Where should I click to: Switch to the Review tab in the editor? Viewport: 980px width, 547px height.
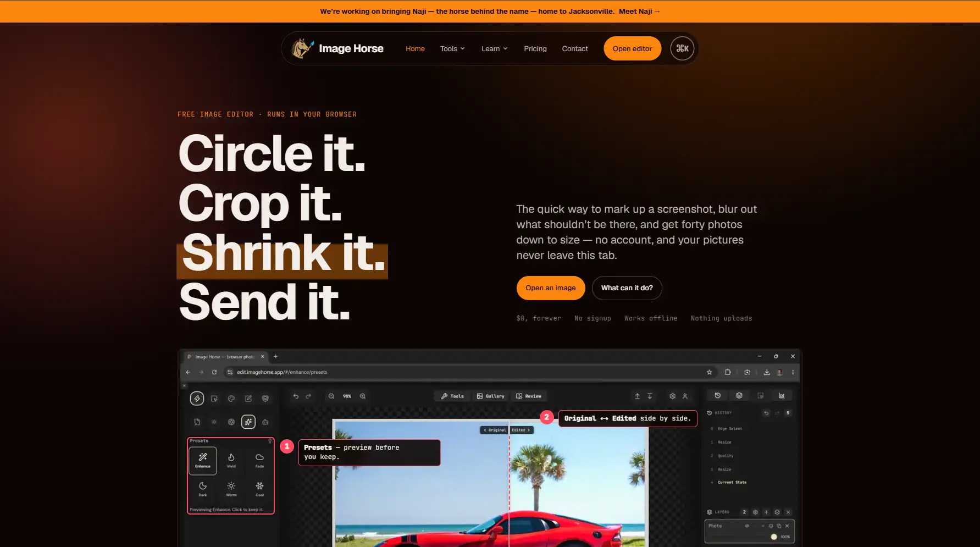tap(529, 396)
